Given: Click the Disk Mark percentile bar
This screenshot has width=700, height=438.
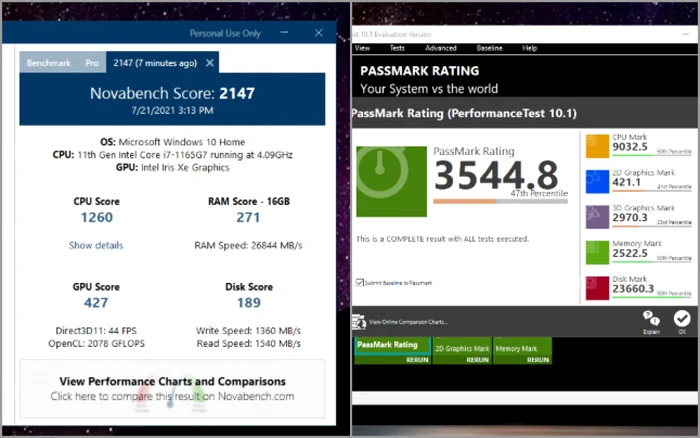Looking at the screenshot, I should tap(652, 297).
